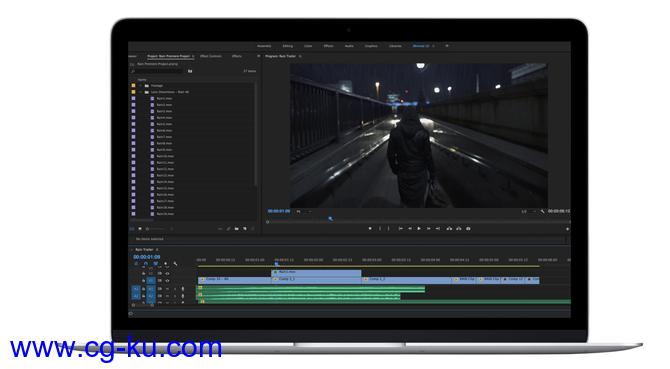Toggle the lock on the top video track
670x369 pixels.
pyautogui.click(x=143, y=273)
